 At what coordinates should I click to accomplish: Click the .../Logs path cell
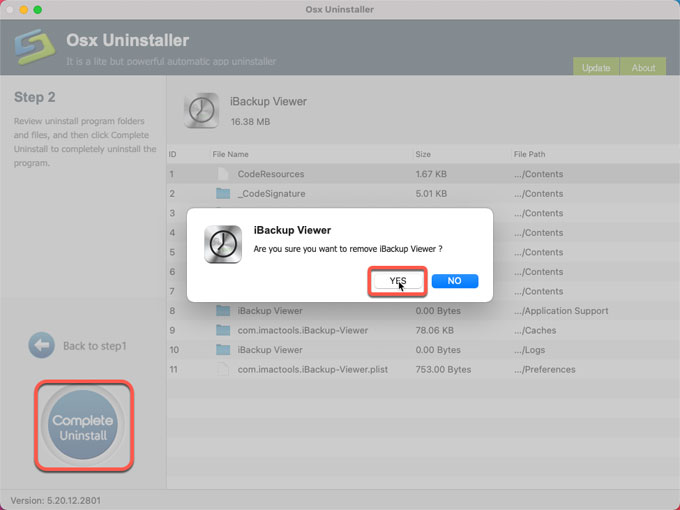click(x=530, y=350)
